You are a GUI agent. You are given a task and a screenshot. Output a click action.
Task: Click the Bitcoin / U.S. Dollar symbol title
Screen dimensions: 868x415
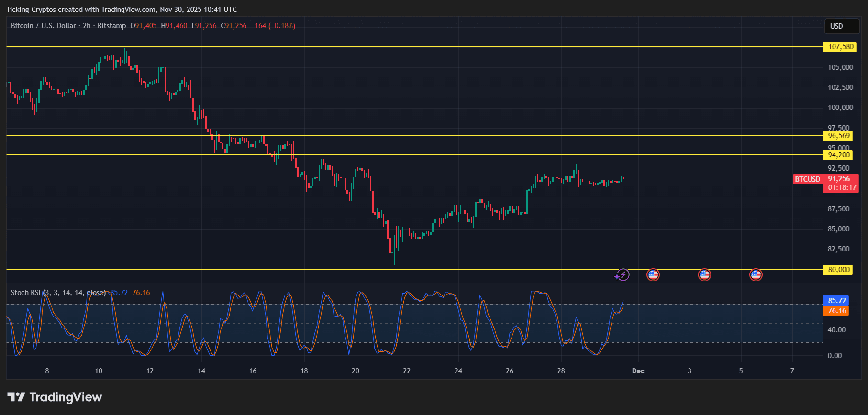click(44, 26)
